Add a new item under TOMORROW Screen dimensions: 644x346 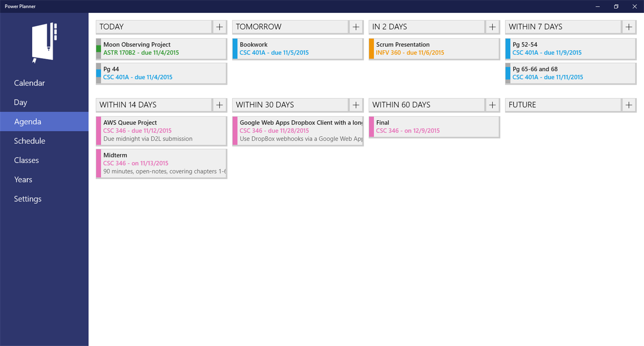click(x=356, y=27)
